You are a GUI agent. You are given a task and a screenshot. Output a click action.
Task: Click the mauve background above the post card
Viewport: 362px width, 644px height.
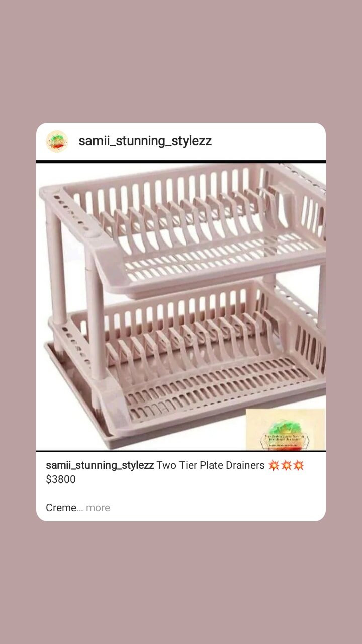pos(181,60)
